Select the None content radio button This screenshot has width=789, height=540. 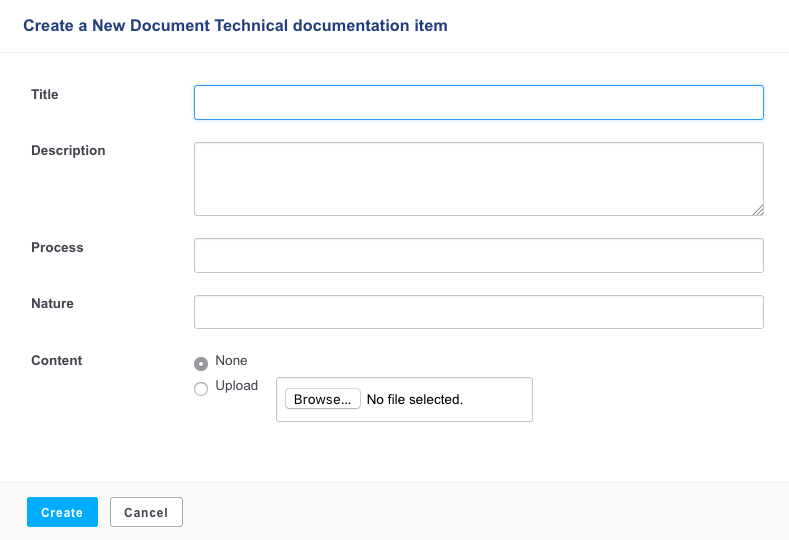201,363
